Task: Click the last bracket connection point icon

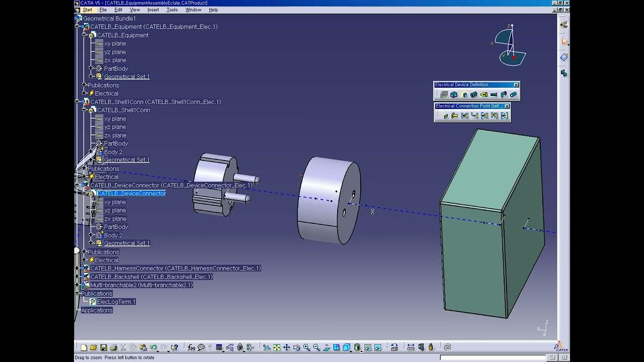Action: coord(505,116)
